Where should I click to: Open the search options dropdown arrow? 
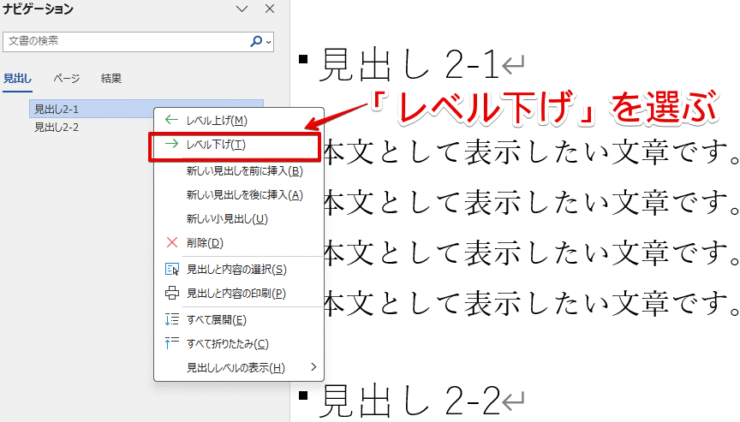(x=269, y=42)
